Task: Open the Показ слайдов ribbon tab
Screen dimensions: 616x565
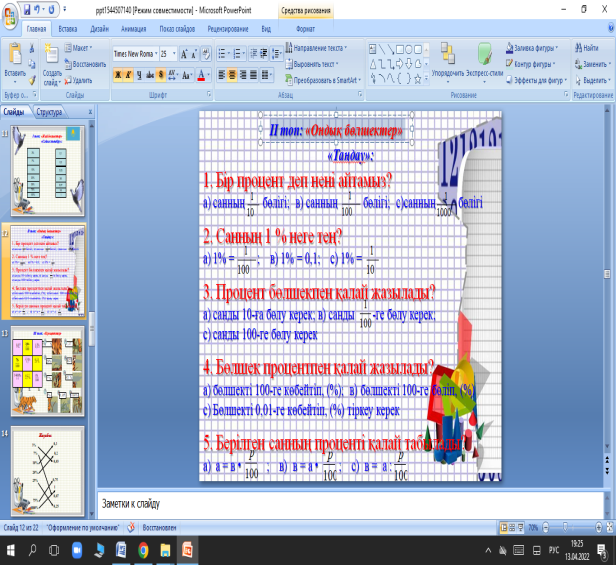Action: [x=177, y=29]
